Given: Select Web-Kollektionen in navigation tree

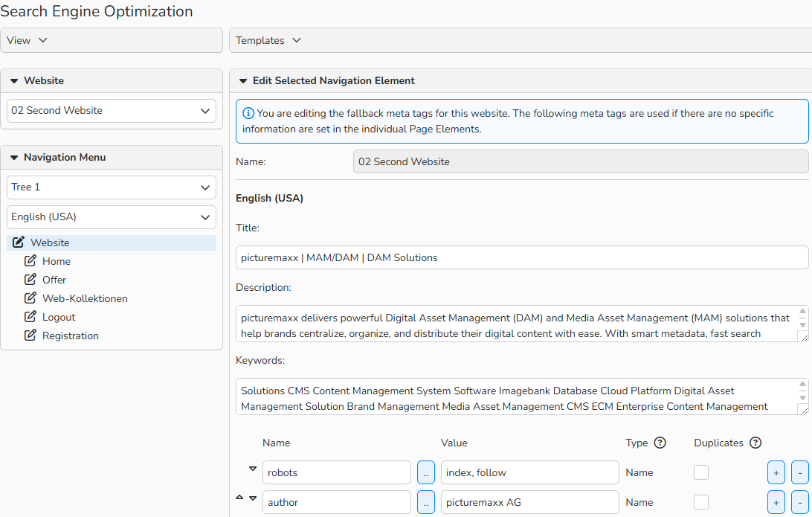Looking at the screenshot, I should (x=85, y=298).
